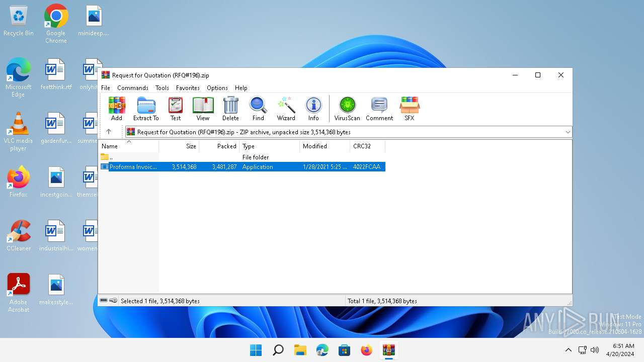Click the SFX toolbar icon
Viewport: 644px width, 362px height.
click(410, 109)
